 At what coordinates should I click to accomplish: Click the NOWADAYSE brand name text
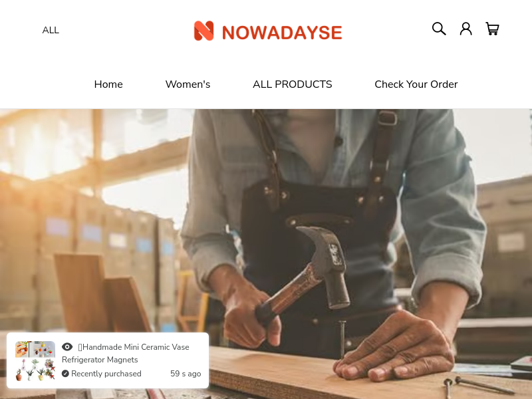click(x=282, y=33)
